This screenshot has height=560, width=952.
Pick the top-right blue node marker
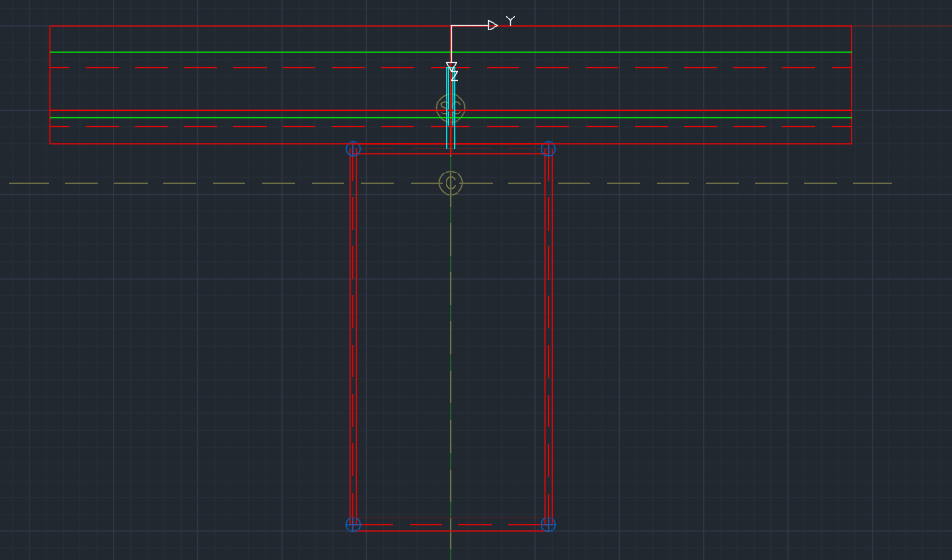point(548,149)
